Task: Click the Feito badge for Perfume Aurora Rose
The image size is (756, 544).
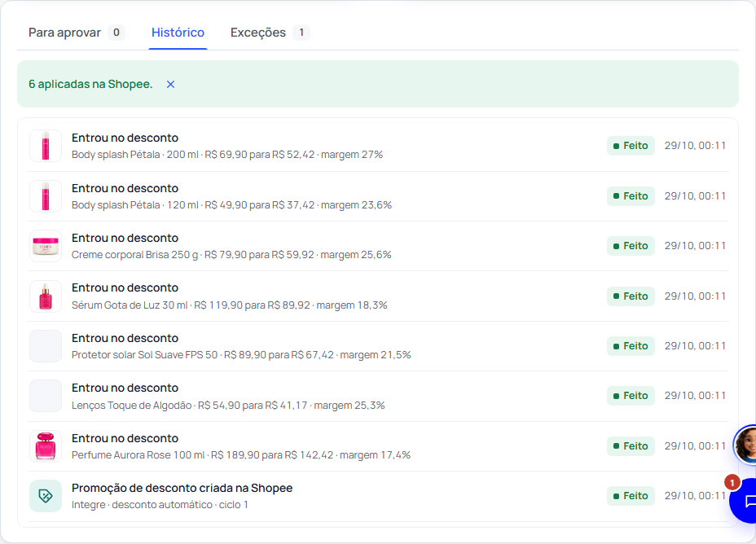Action: pyautogui.click(x=631, y=446)
